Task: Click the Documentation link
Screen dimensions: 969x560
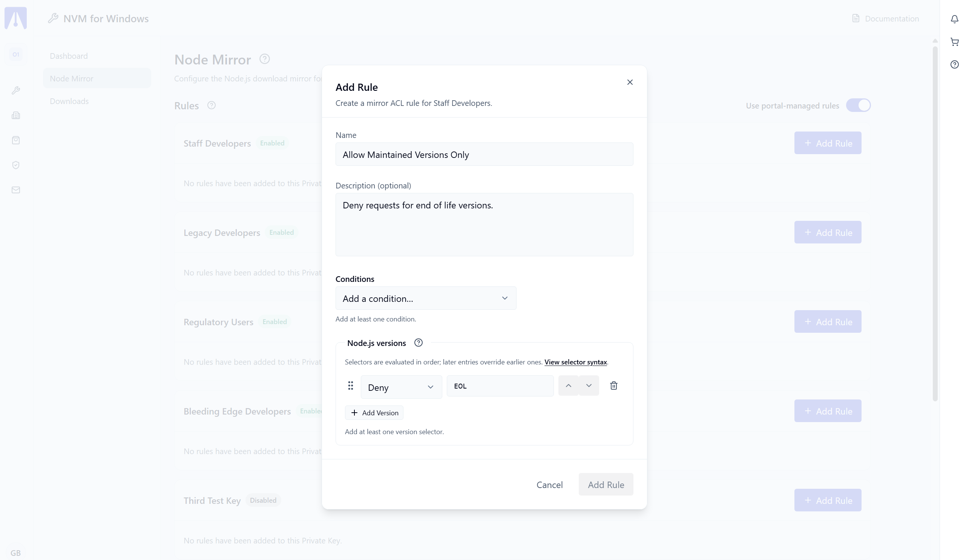Action: 885,18
